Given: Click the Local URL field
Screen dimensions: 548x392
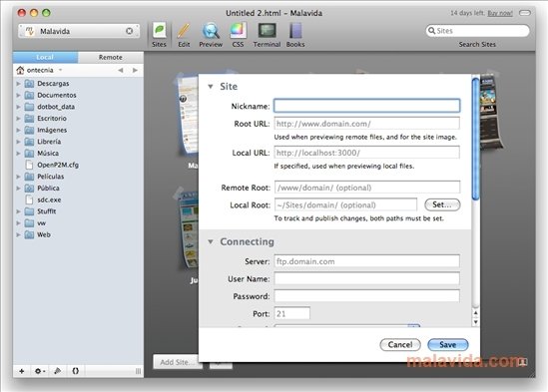Looking at the screenshot, I should point(366,153).
